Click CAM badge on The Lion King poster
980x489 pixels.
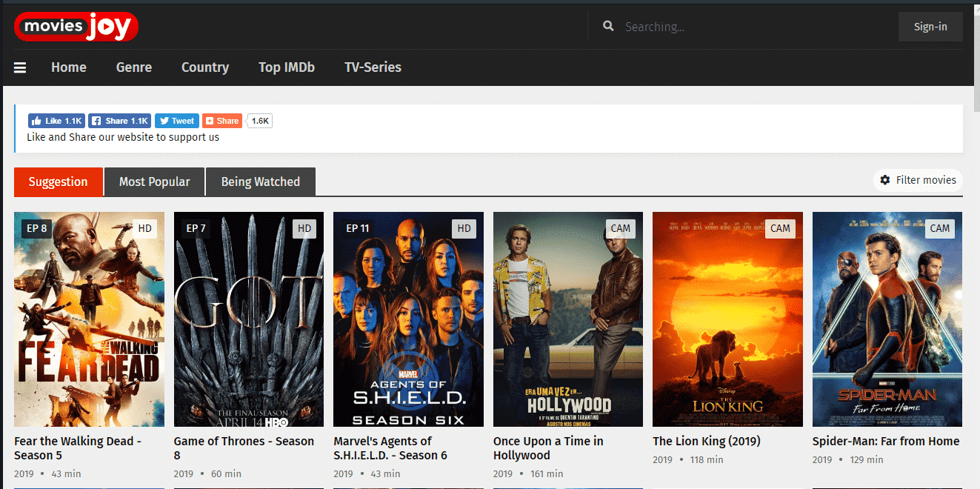point(780,228)
